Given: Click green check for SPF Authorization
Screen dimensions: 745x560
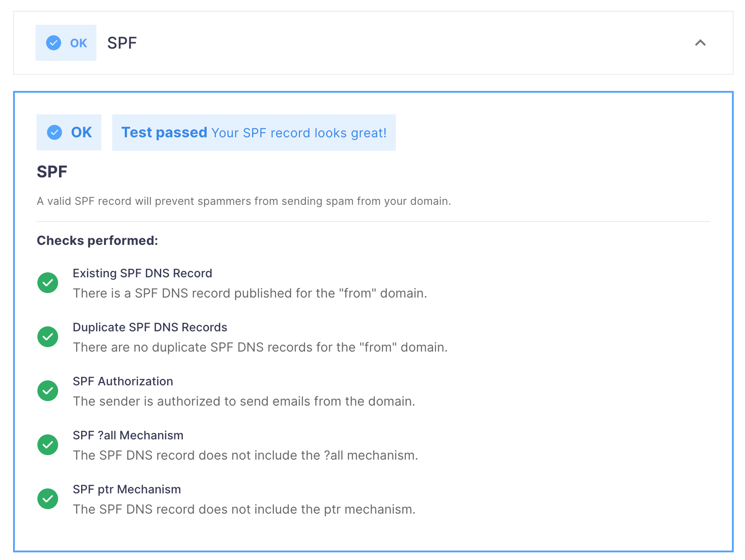Looking at the screenshot, I should tap(48, 391).
